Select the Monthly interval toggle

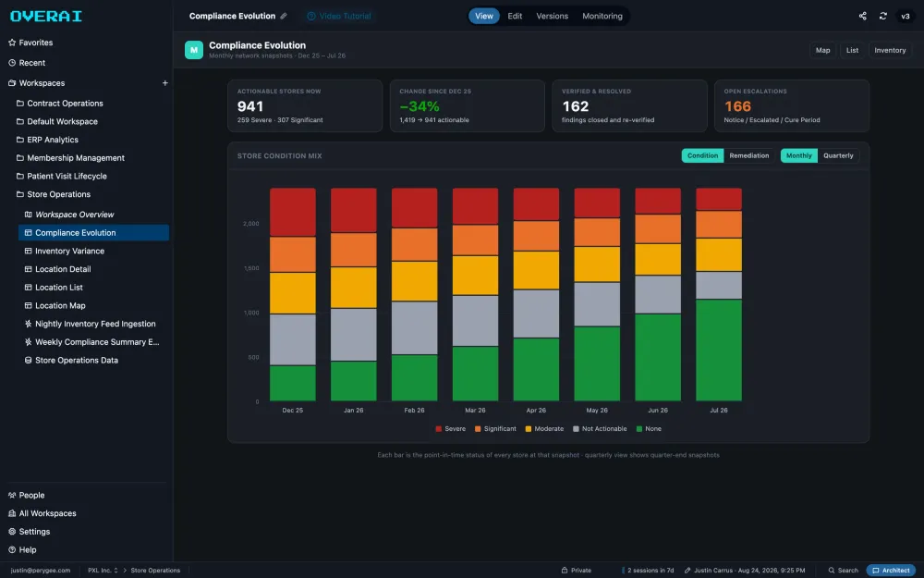798,155
